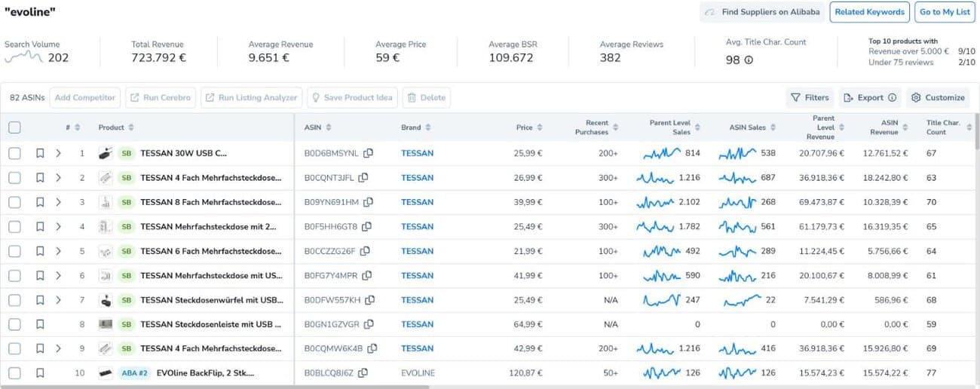The height and width of the screenshot is (389, 980).
Task: Copy ASIN B0BLCQ8J6Z
Action: [363, 373]
